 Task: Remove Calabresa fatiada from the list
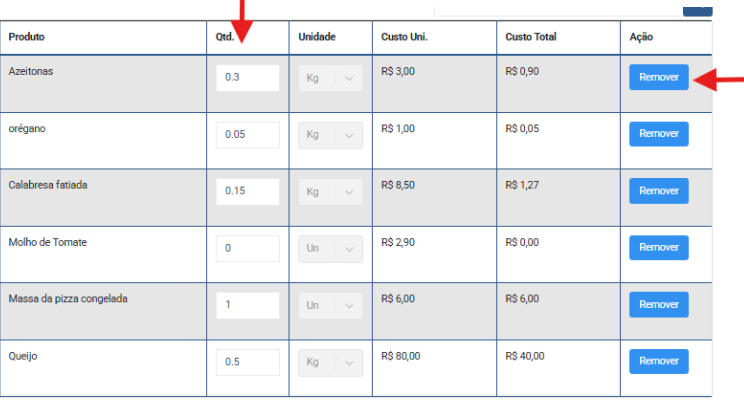(x=658, y=191)
